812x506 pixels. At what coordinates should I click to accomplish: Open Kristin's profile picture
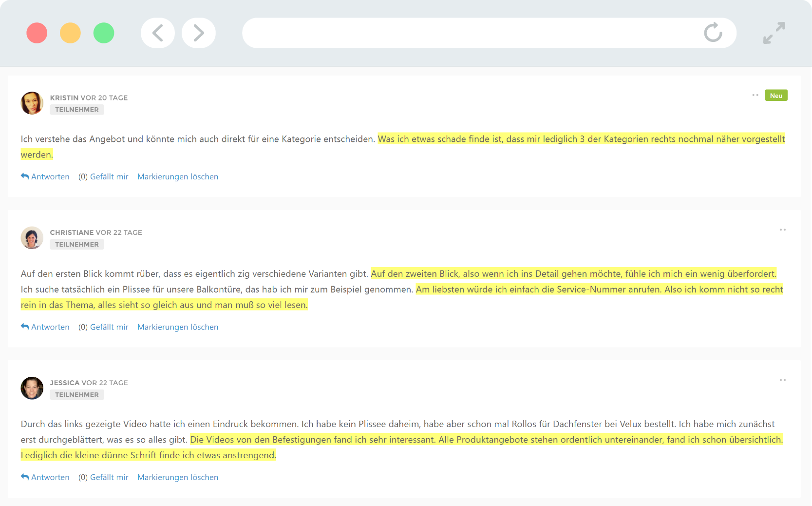(32, 103)
